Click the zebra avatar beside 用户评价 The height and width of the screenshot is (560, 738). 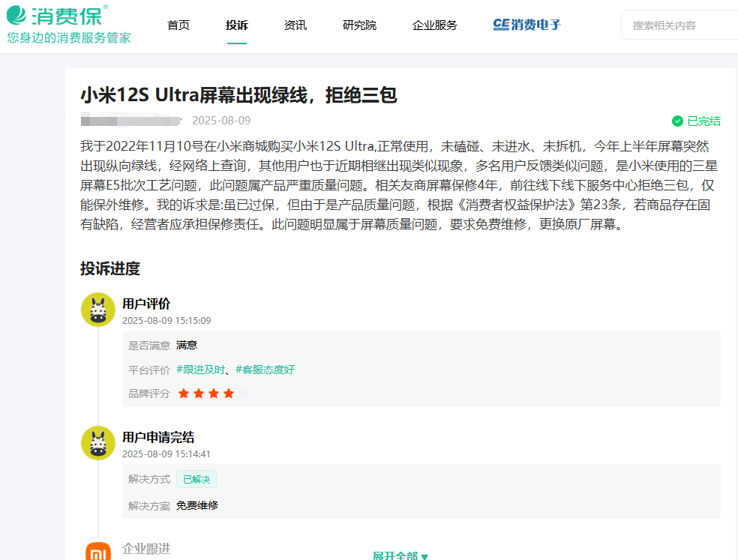98,310
